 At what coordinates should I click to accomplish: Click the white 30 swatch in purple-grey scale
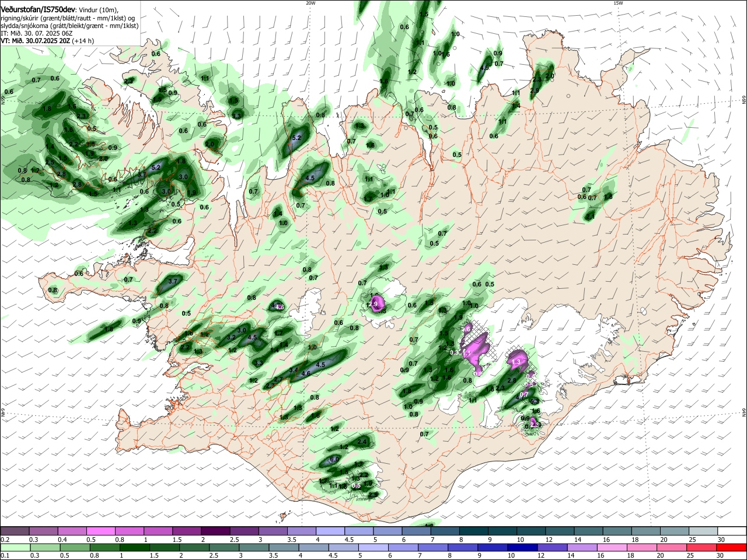click(732, 531)
